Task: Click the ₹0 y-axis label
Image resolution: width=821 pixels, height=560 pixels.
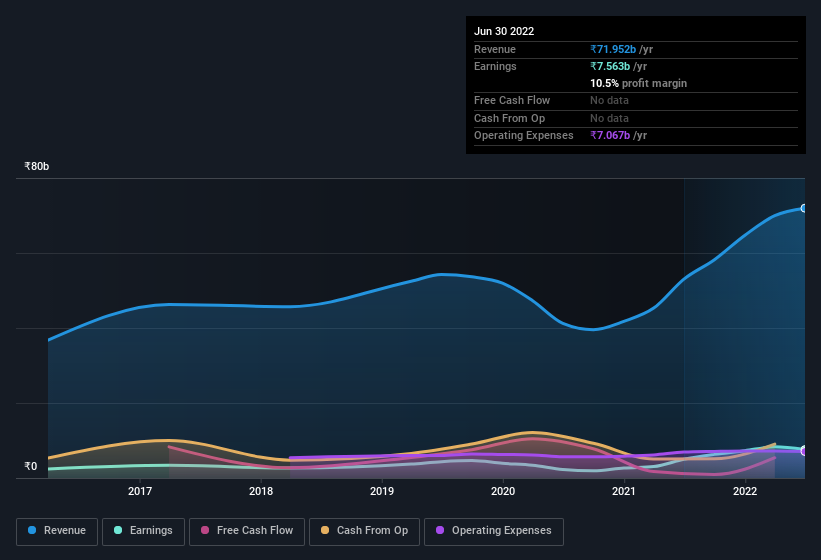Action: coord(30,466)
